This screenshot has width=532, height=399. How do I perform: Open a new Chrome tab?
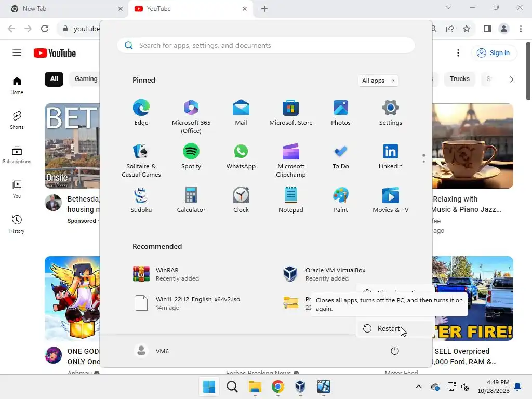tap(264, 9)
